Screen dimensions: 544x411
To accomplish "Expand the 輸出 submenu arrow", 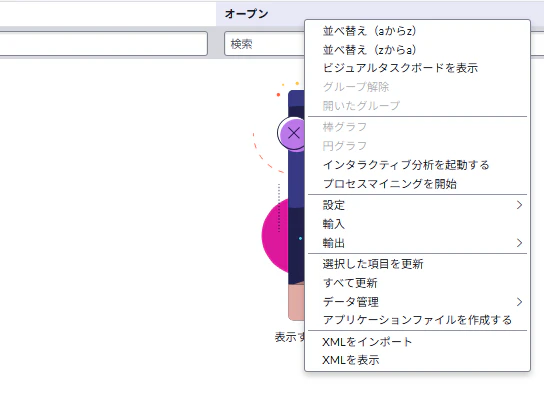I will (x=519, y=243).
